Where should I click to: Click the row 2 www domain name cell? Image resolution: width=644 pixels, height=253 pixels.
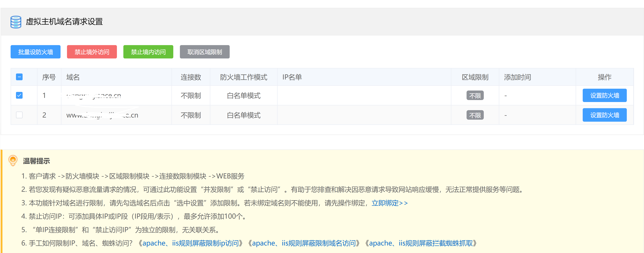102,115
